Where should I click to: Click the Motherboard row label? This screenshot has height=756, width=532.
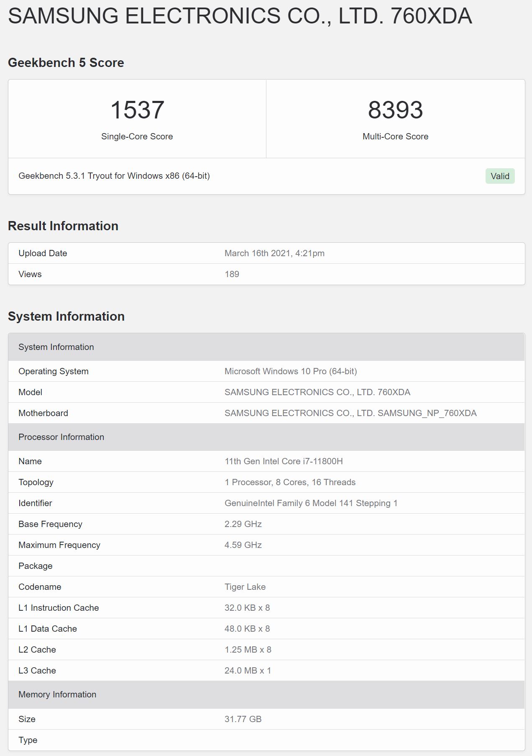tap(43, 413)
